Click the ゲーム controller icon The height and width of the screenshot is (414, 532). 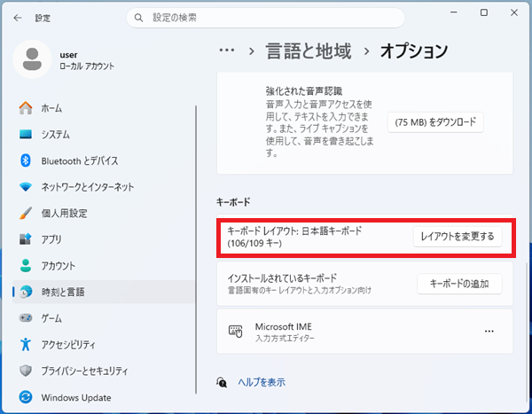click(26, 317)
